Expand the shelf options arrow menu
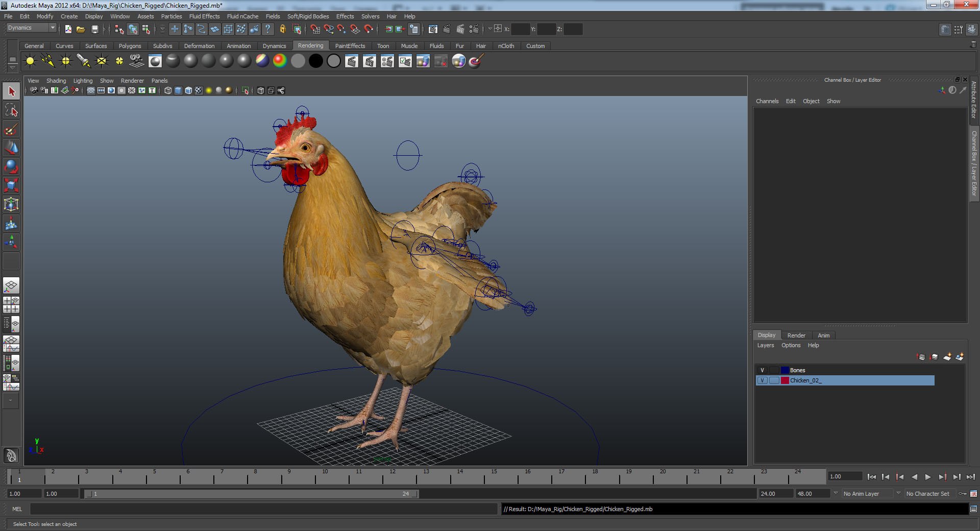The image size is (980, 531). coord(13,67)
